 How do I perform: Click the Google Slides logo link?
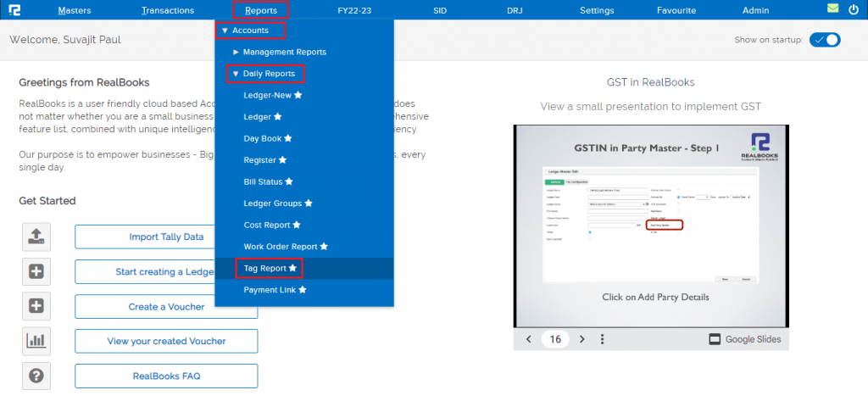click(x=745, y=339)
